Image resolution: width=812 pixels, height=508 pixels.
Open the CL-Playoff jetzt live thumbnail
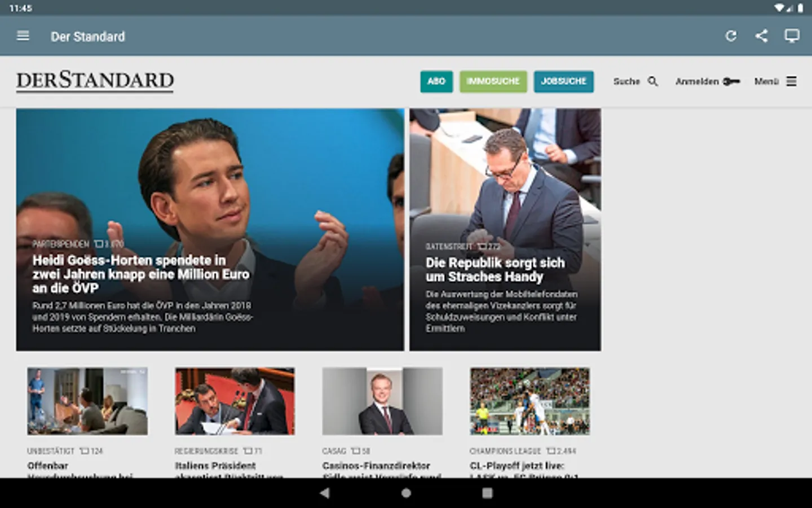(530, 401)
